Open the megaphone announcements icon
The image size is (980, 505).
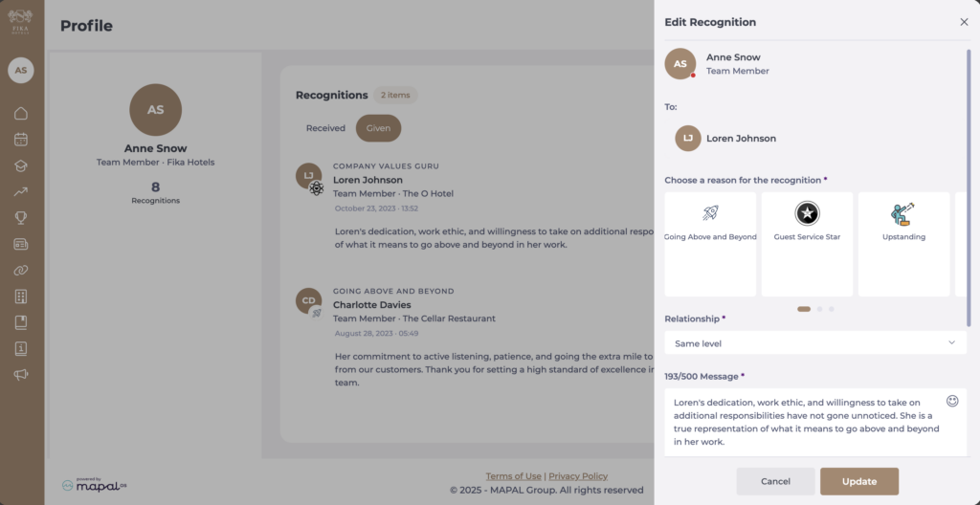coord(21,374)
